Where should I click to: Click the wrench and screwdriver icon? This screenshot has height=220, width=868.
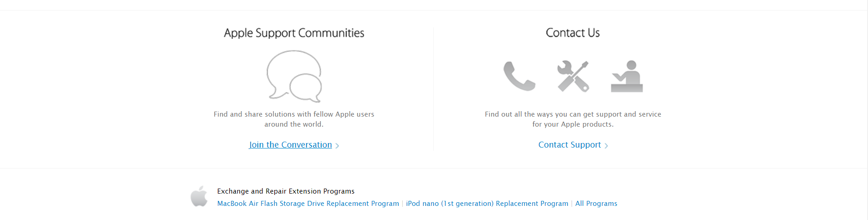(573, 76)
